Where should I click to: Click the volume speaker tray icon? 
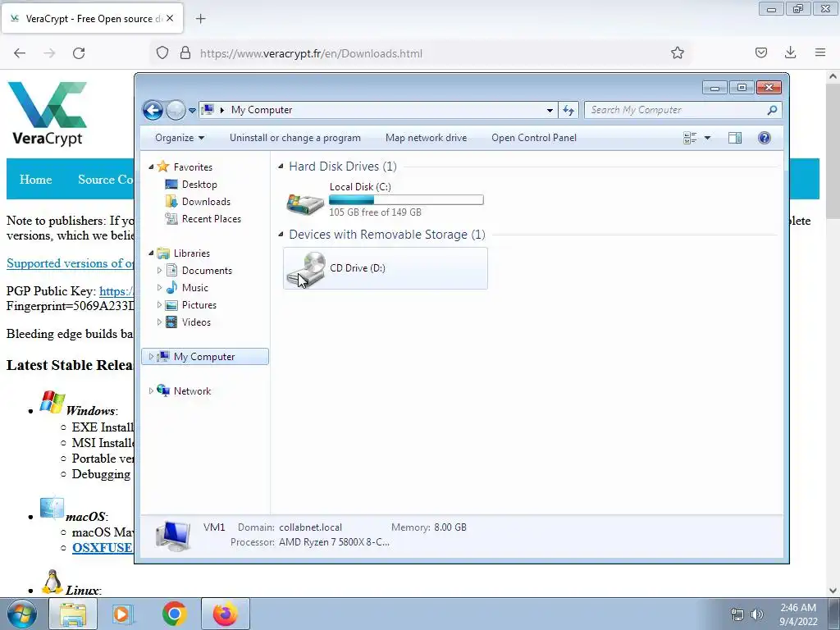point(757,614)
